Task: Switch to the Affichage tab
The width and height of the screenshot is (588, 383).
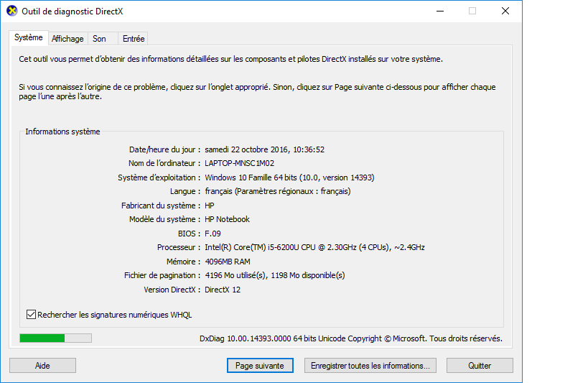Action: [x=68, y=39]
